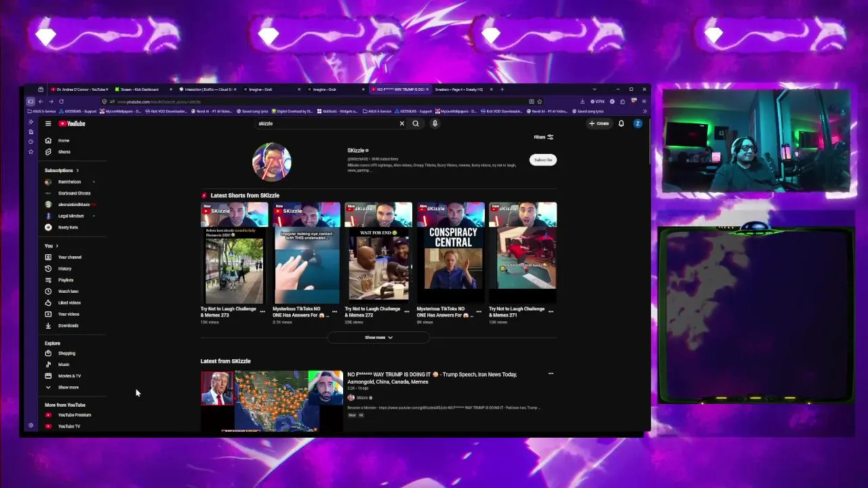Open Legal Mindset subscription channel
Viewport: 868px width, 488px height.
point(71,216)
